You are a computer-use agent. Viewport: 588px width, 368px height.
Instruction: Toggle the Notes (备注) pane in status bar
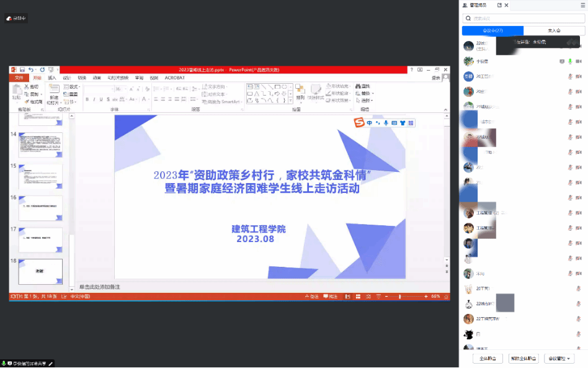312,297
